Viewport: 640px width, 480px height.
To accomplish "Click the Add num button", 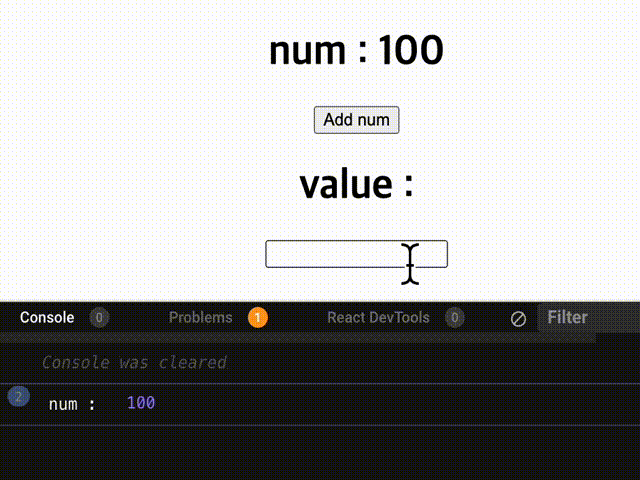I will pyautogui.click(x=356, y=120).
